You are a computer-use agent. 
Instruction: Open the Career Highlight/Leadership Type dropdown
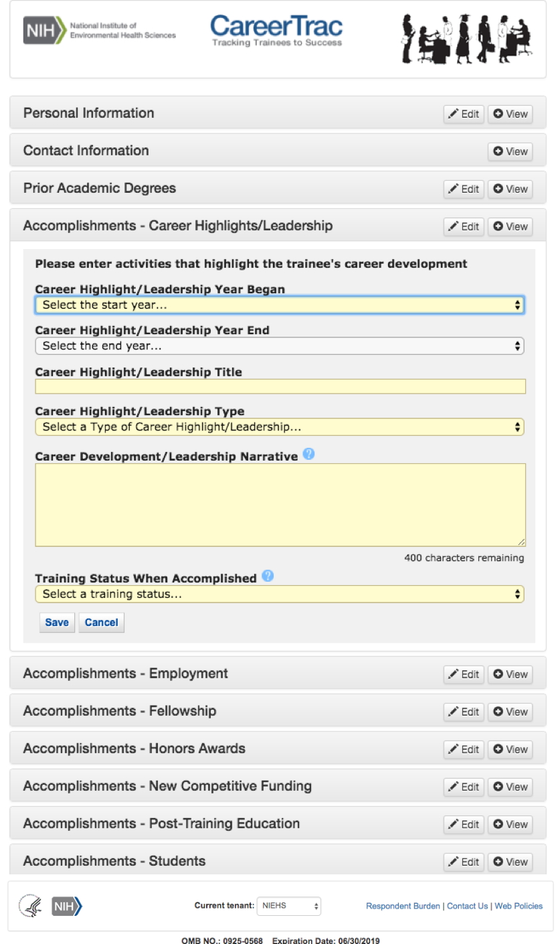pyautogui.click(x=279, y=426)
